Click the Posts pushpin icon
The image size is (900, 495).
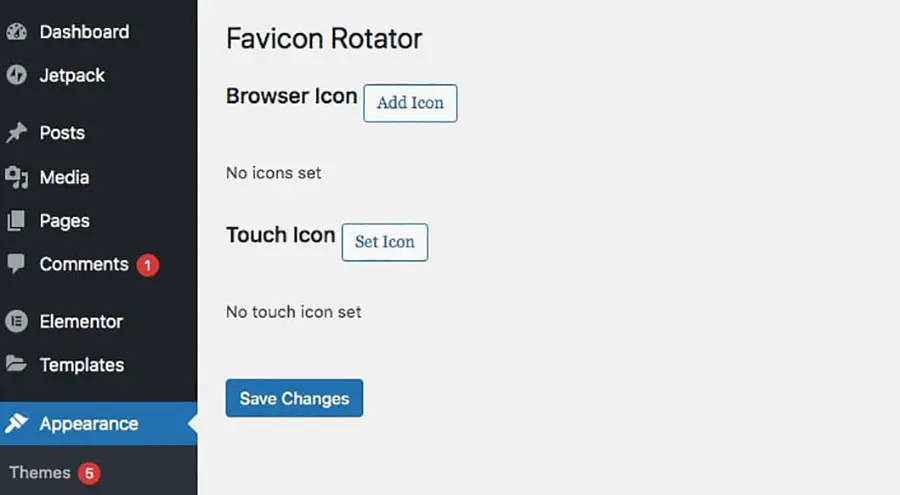[x=16, y=133]
